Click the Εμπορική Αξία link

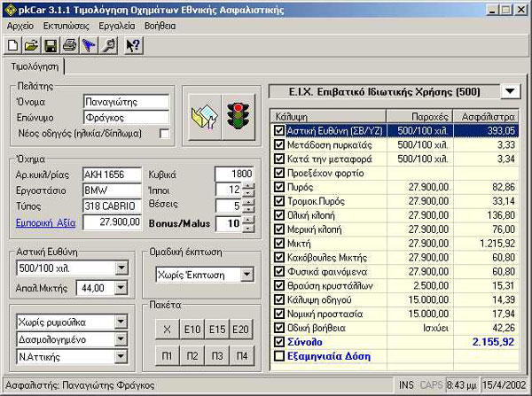coord(44,221)
